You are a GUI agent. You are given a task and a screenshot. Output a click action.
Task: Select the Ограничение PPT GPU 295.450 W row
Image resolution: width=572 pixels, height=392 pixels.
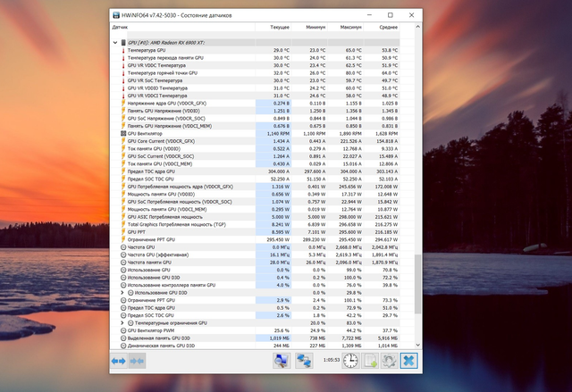point(255,239)
